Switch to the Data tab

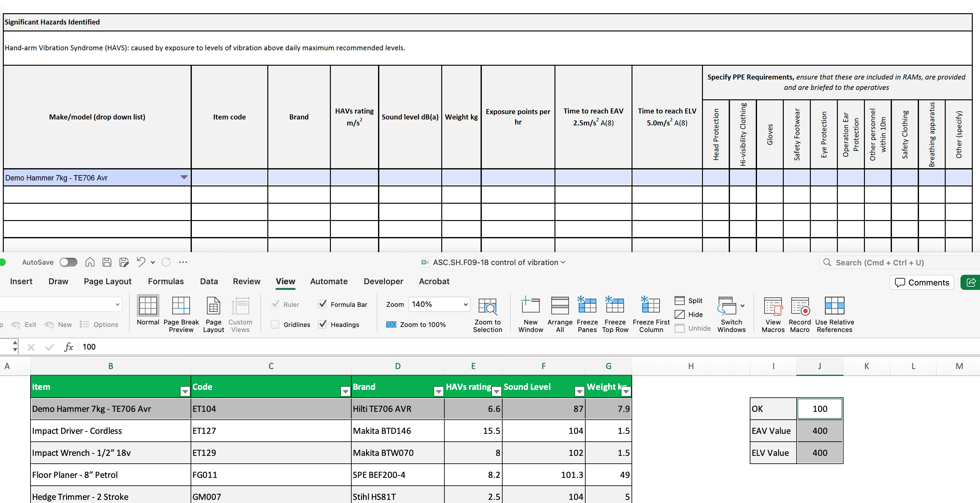click(x=209, y=281)
